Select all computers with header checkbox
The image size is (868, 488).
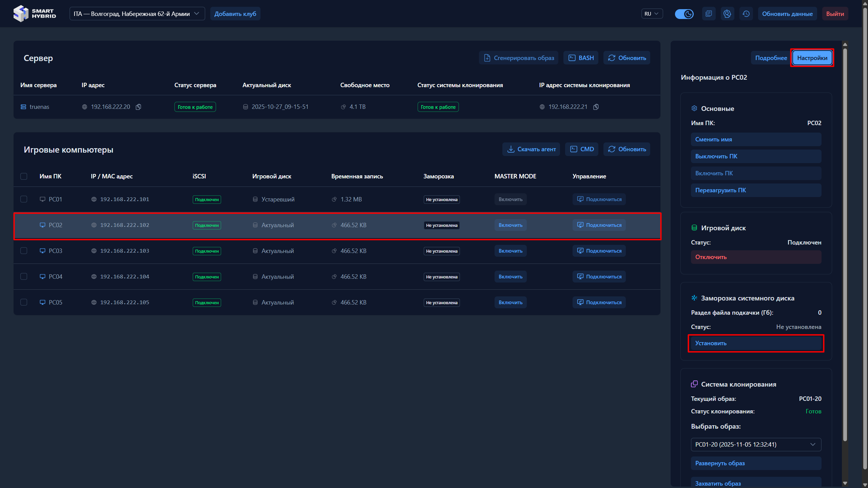point(24,176)
